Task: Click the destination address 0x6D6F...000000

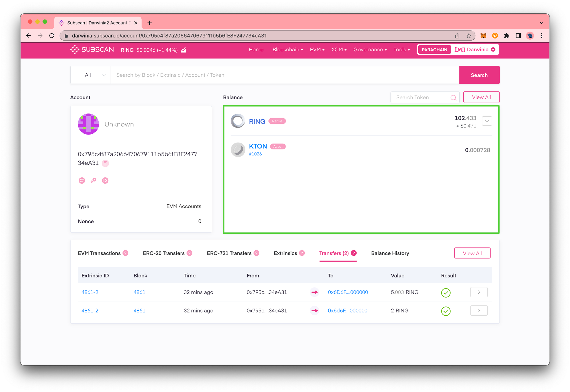Action: 348,292
